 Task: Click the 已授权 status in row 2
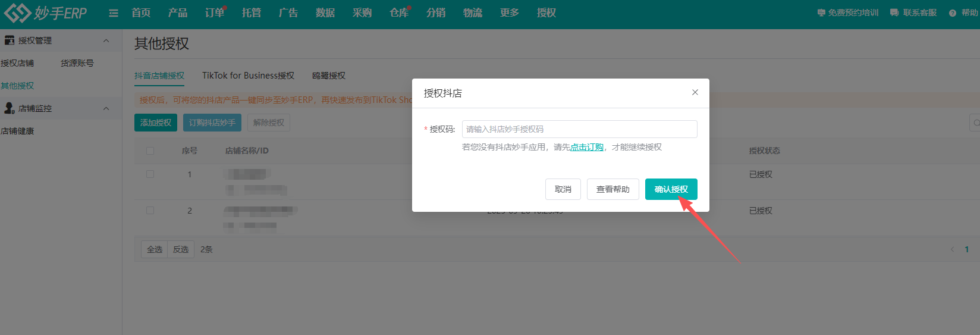761,211
